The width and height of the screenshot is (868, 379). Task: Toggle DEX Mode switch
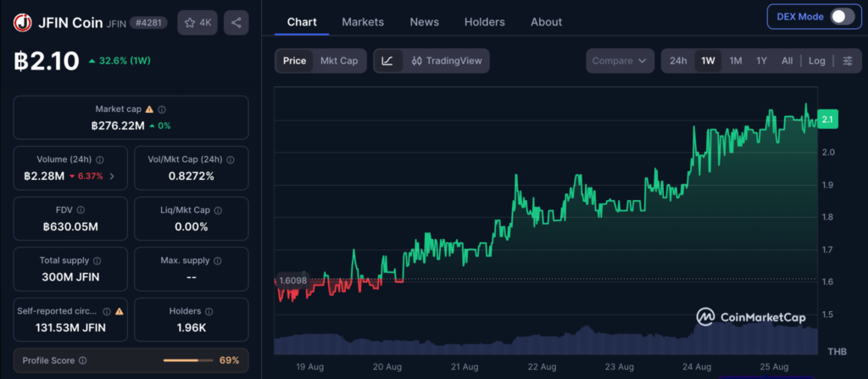click(x=843, y=17)
